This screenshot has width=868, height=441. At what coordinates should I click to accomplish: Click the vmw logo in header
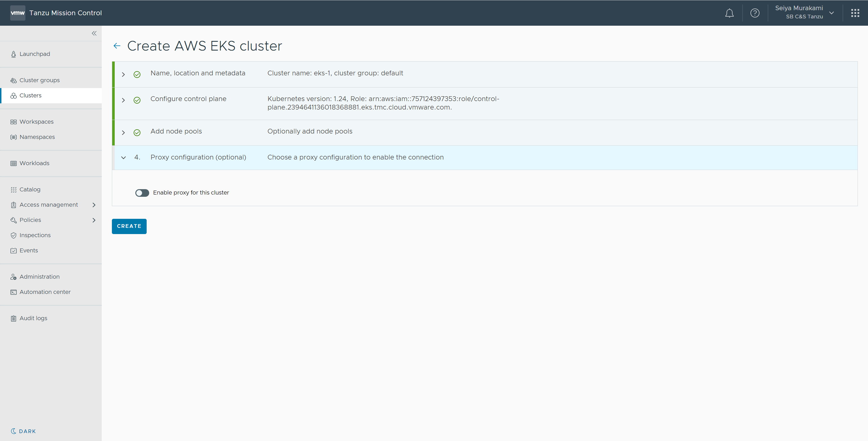(x=18, y=13)
